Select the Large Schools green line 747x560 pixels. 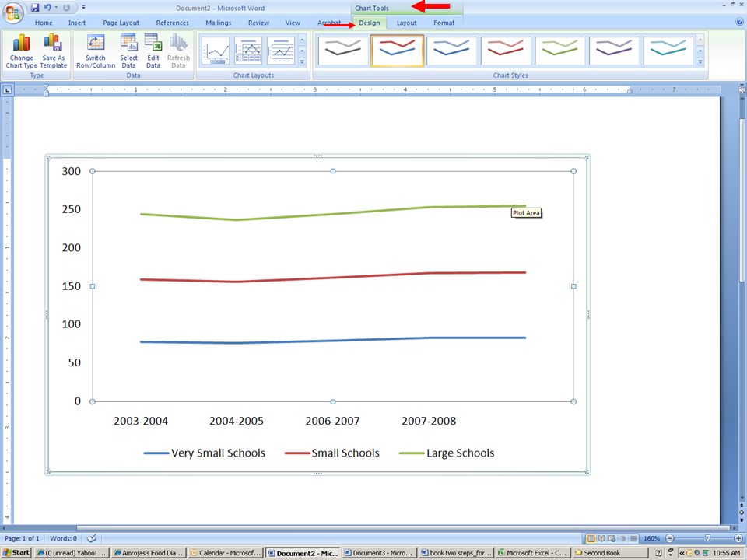(x=333, y=212)
